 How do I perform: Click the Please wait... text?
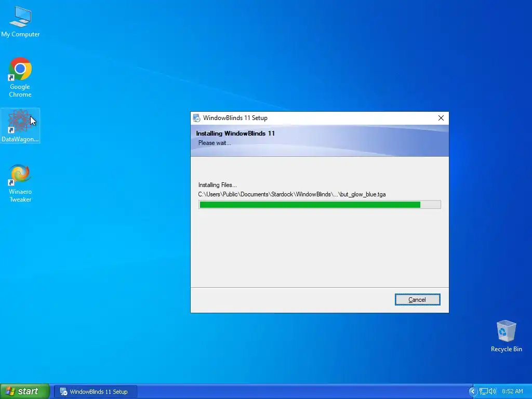215,143
